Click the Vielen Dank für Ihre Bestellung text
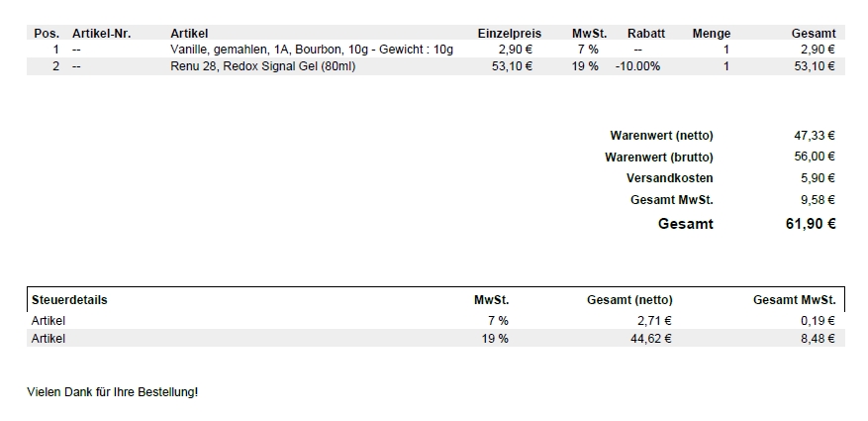Image resolution: width=868 pixels, height=421 pixels. coord(113,392)
